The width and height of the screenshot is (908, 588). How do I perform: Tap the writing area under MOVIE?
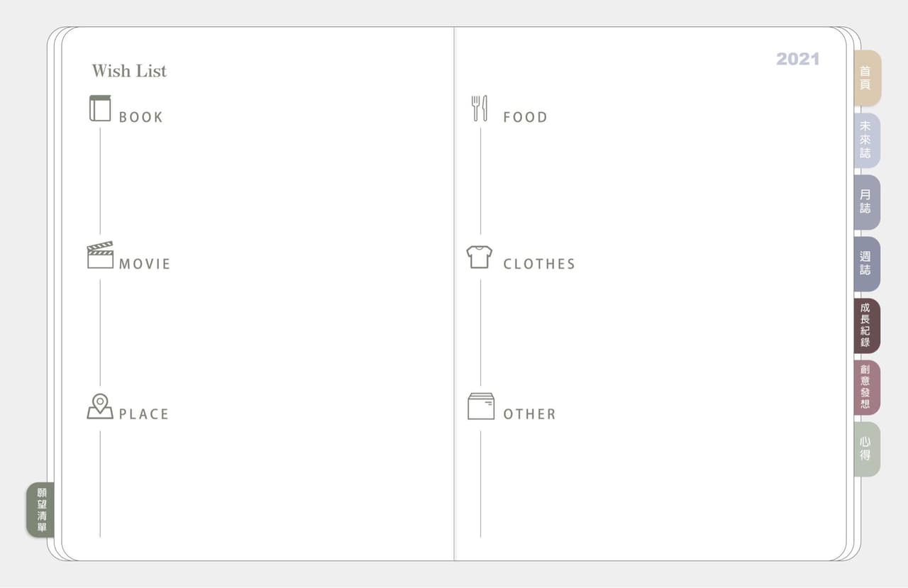[x=270, y=330]
